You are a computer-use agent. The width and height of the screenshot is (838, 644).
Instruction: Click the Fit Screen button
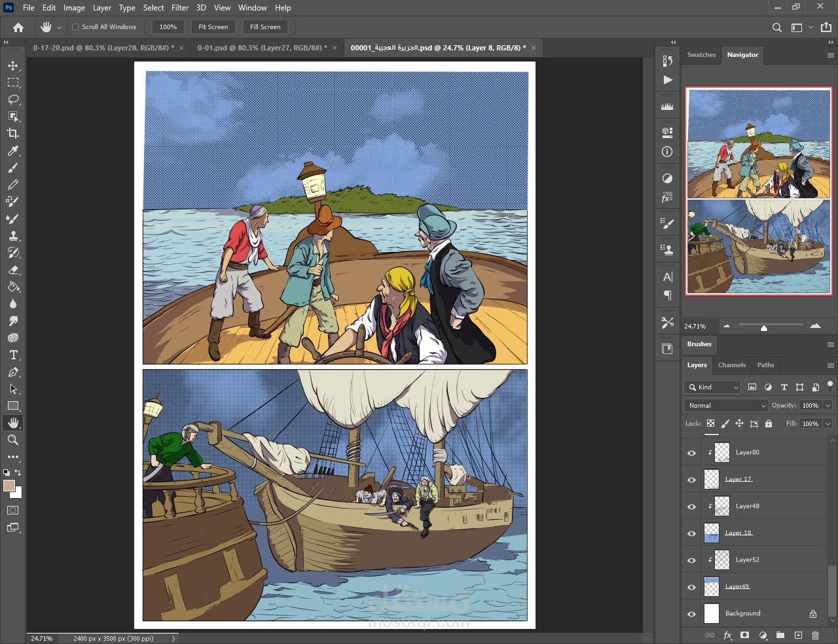pos(213,27)
